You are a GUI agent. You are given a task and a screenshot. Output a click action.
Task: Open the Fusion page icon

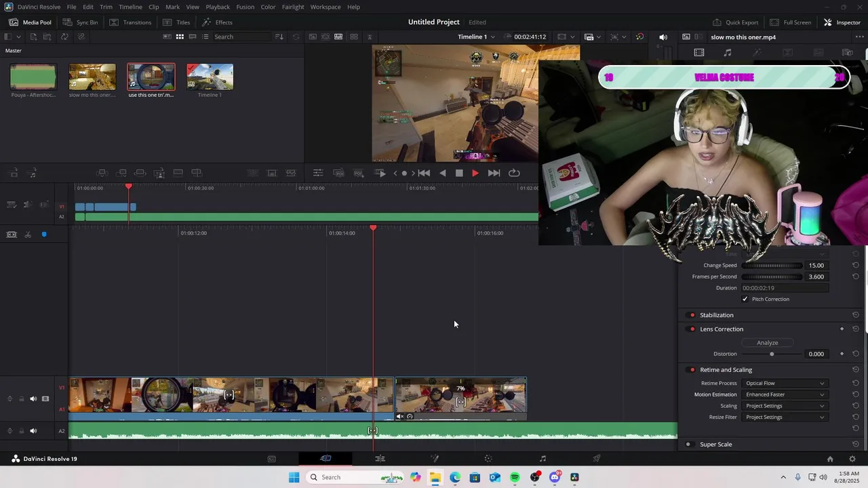click(435, 459)
